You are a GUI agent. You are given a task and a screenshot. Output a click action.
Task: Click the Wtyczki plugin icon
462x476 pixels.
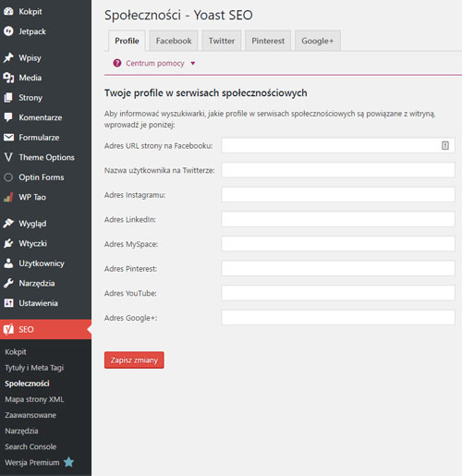pyautogui.click(x=8, y=243)
